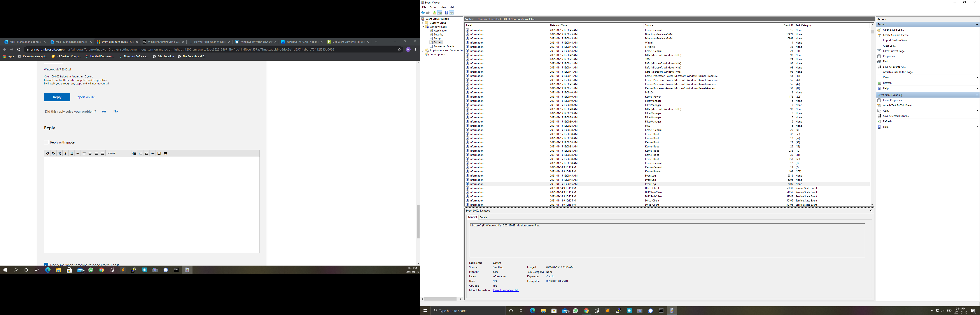Click the numbered list icon in editor
This screenshot has width=980, height=315.
point(140,153)
